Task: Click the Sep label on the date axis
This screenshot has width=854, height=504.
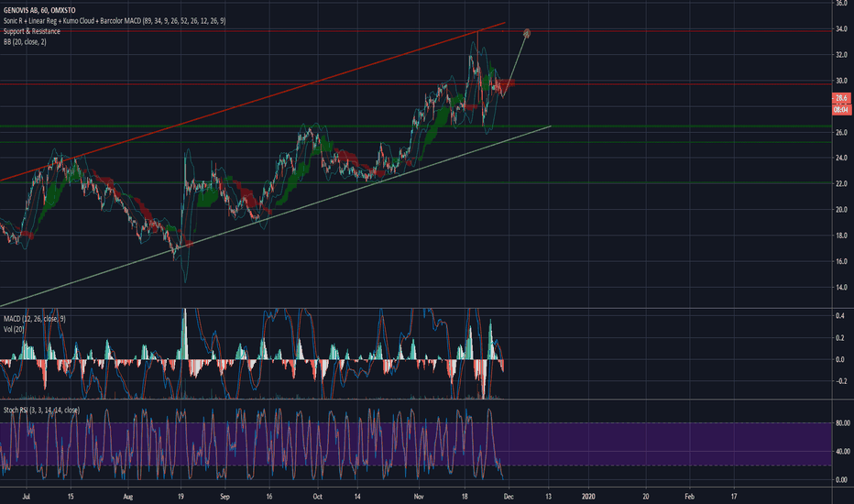Action: pos(224,497)
